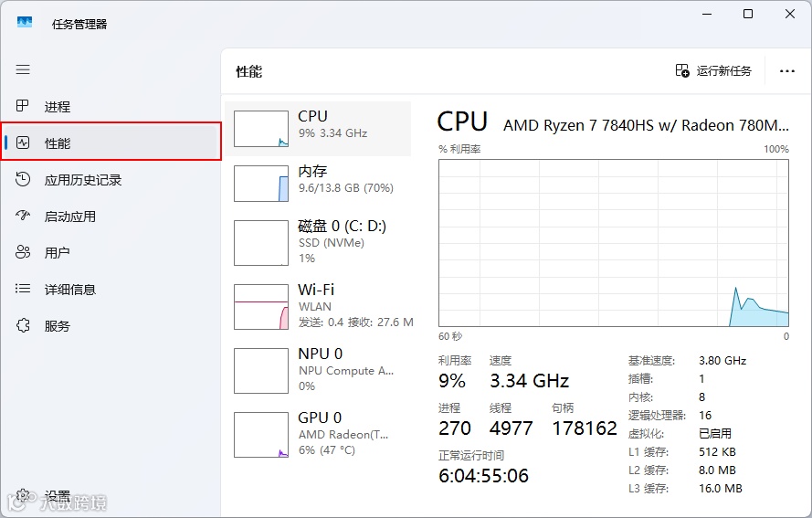Screen dimensions: 812x518
Task: Select the GPU 0 mini graph thumbnail
Action: [x=261, y=435]
